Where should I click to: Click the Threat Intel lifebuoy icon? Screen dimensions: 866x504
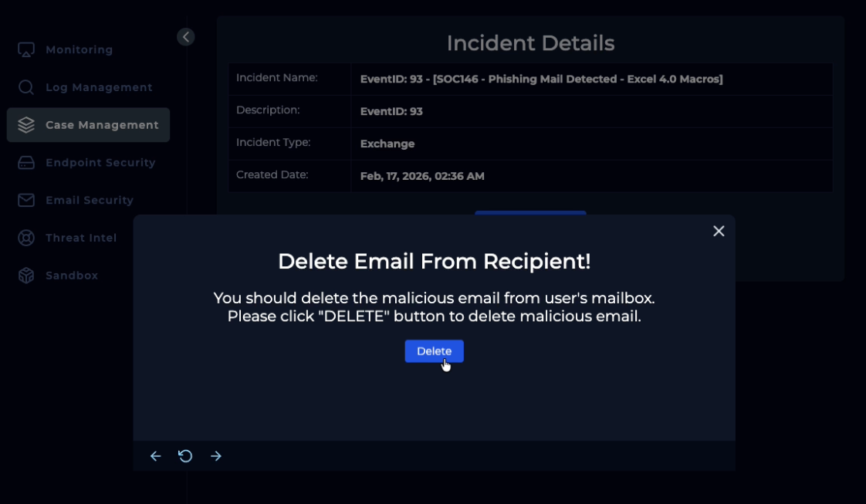click(26, 238)
